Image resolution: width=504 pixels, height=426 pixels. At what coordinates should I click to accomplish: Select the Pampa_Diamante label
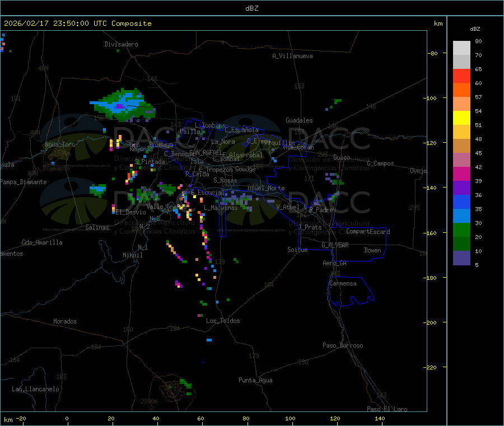24,182
